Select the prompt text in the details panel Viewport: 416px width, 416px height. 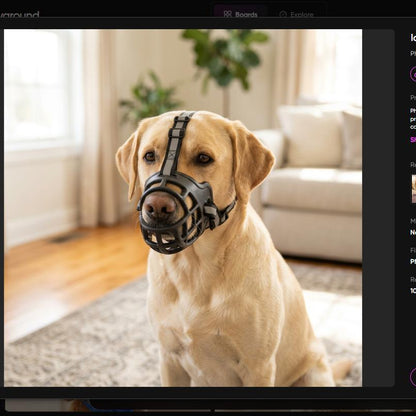click(x=413, y=118)
